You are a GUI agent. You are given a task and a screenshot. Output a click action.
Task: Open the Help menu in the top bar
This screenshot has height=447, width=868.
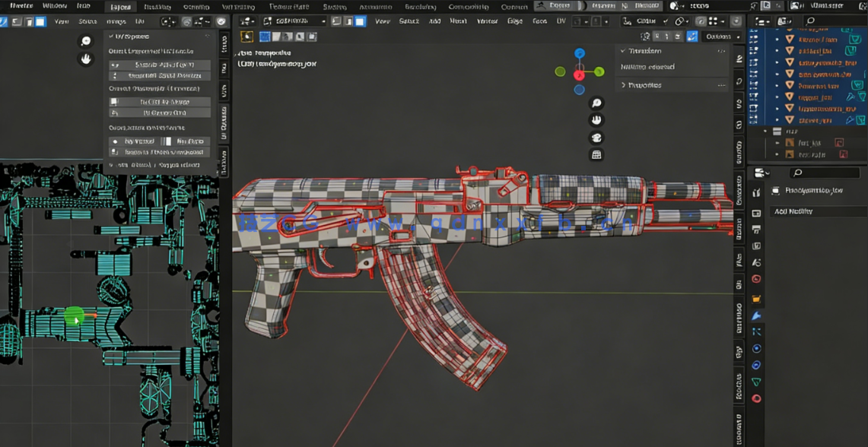click(84, 5)
